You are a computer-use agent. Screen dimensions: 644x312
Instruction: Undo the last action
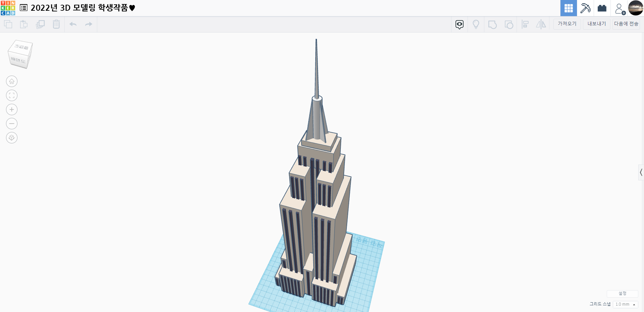tap(73, 24)
